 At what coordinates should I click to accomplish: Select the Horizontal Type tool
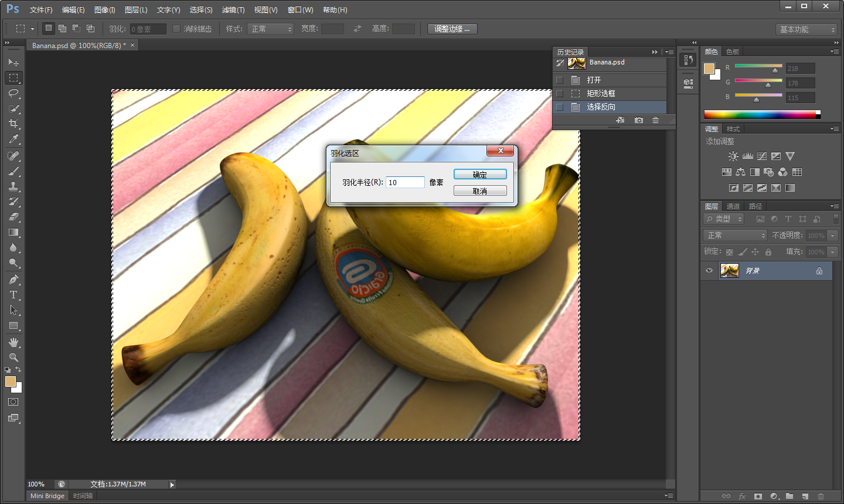point(13,295)
